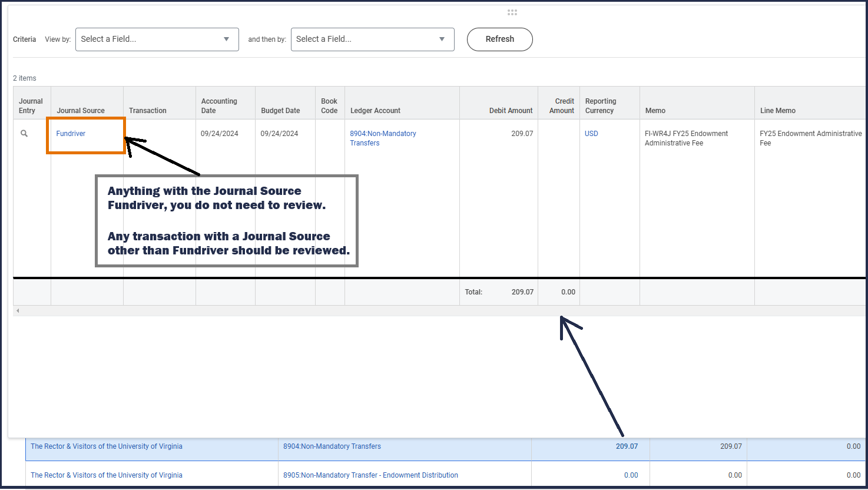Open 8905:Non-Mandatory Transfer - Endowment Distribution link
Screen dimensions: 868x490
coord(370,475)
